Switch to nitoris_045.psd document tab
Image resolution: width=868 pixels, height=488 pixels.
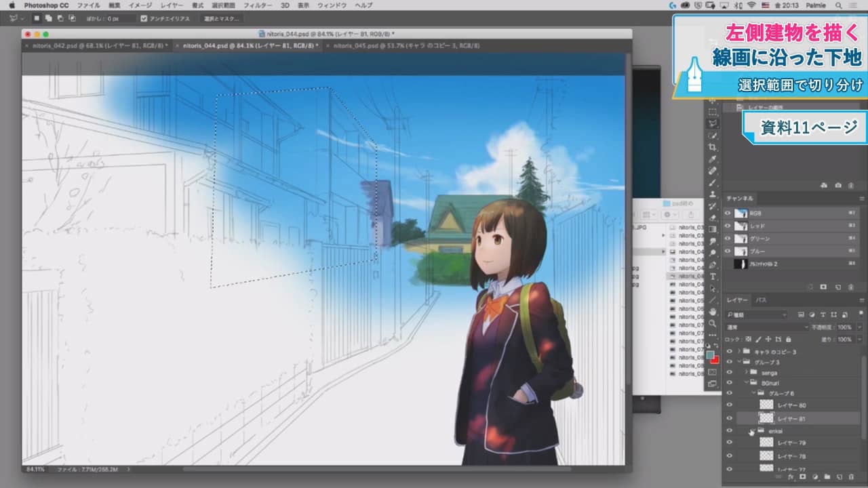(406, 45)
